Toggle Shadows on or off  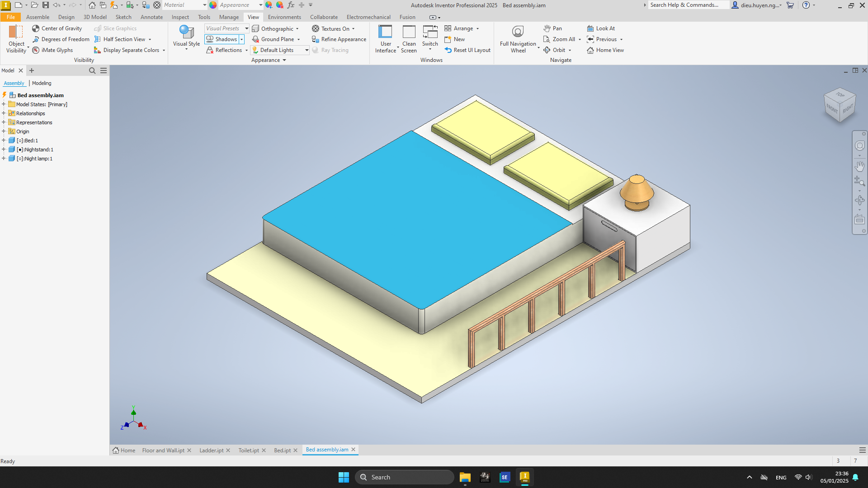[x=222, y=39]
